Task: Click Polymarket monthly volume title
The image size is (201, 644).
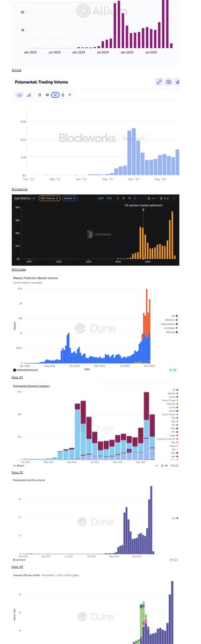Action: pyautogui.click(x=30, y=480)
